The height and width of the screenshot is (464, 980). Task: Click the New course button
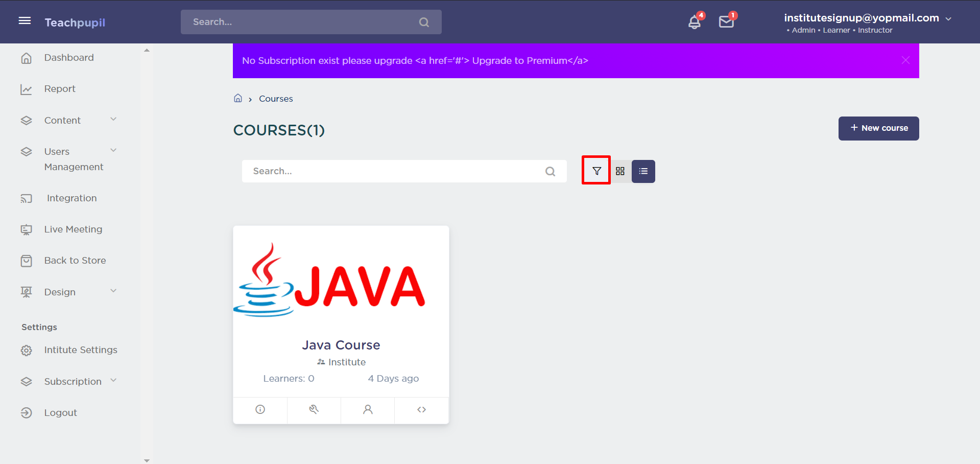878,128
